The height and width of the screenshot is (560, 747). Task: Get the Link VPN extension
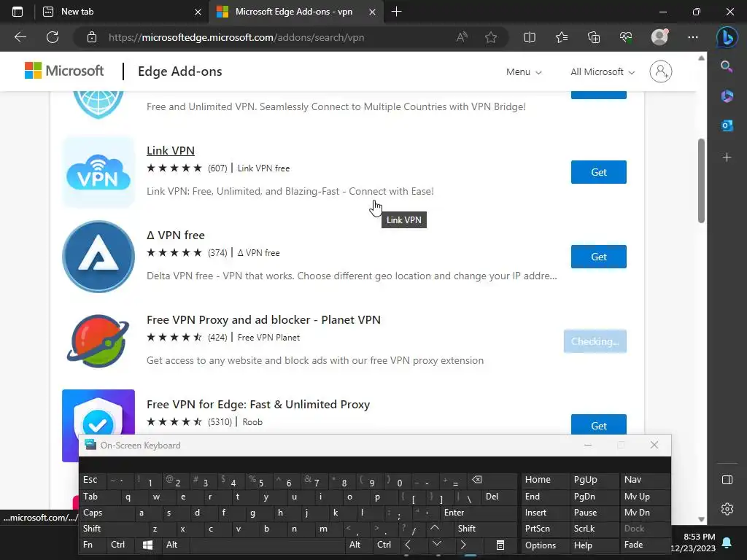pyautogui.click(x=598, y=172)
